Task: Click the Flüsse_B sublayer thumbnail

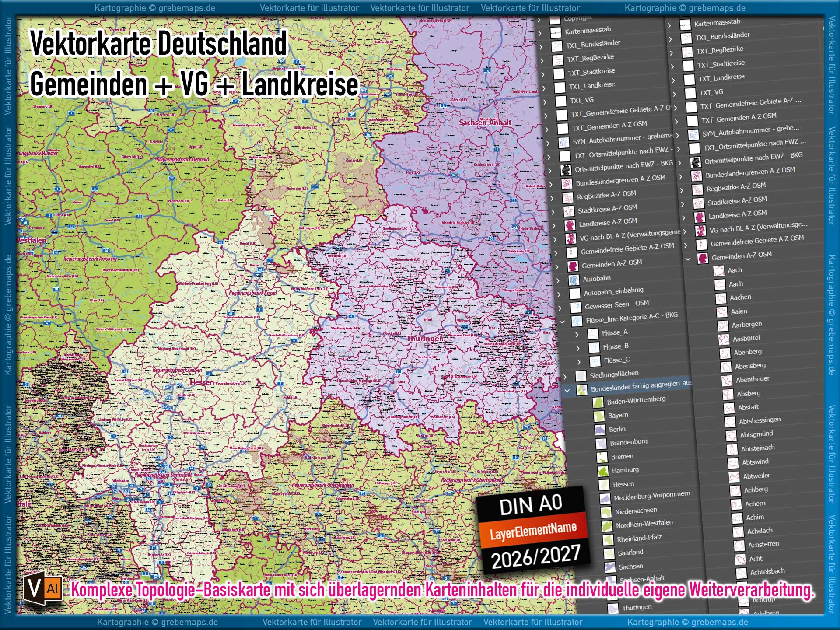Action: [594, 348]
